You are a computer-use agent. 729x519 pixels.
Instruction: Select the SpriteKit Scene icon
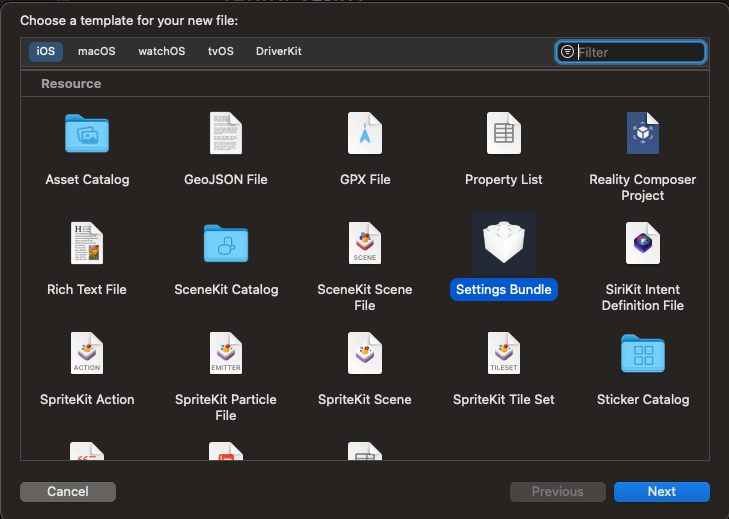pyautogui.click(x=365, y=353)
